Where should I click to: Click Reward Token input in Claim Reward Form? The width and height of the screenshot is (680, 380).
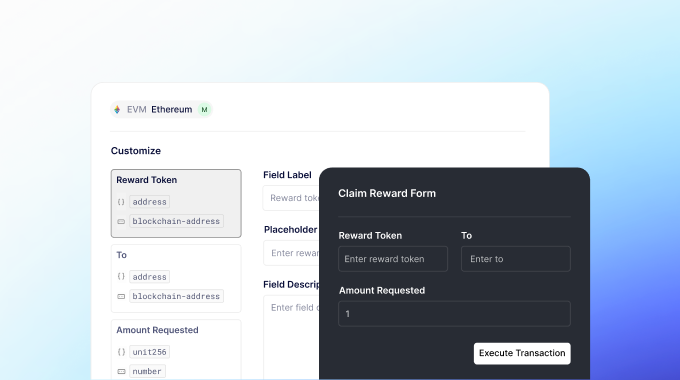[393, 259]
